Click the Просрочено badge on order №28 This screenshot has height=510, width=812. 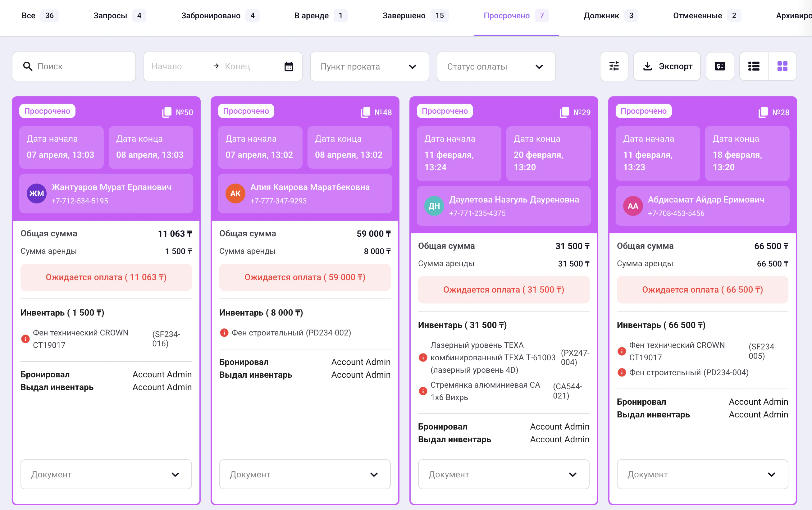643,111
